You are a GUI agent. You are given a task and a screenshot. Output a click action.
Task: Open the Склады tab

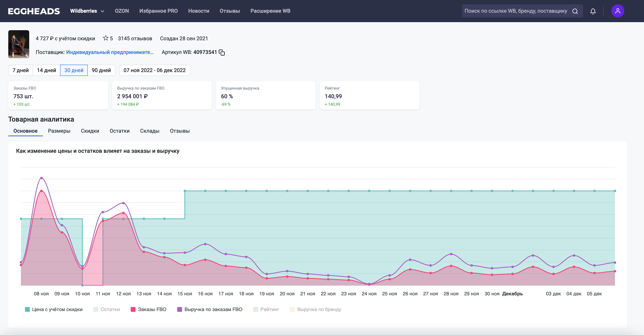click(x=149, y=131)
